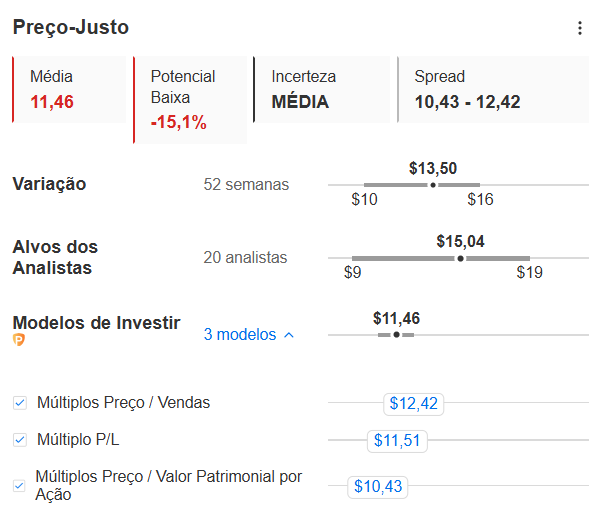Click the $11,46 models range marker
The image size is (594, 528).
click(396, 335)
